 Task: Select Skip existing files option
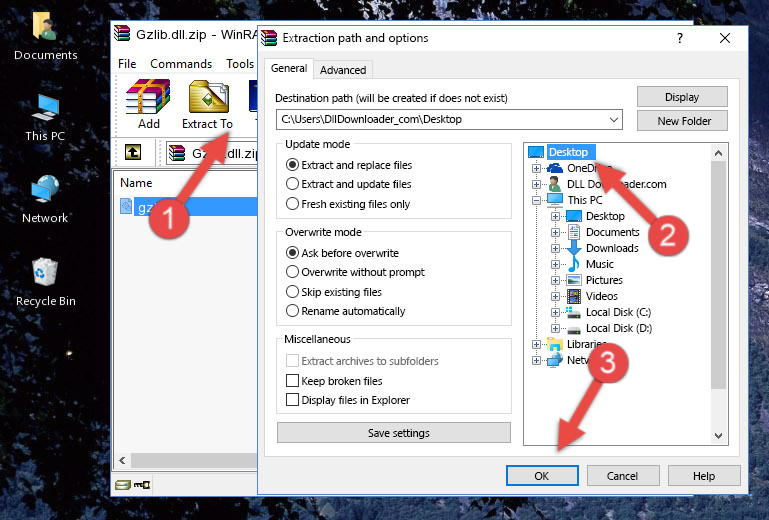pyautogui.click(x=333, y=291)
